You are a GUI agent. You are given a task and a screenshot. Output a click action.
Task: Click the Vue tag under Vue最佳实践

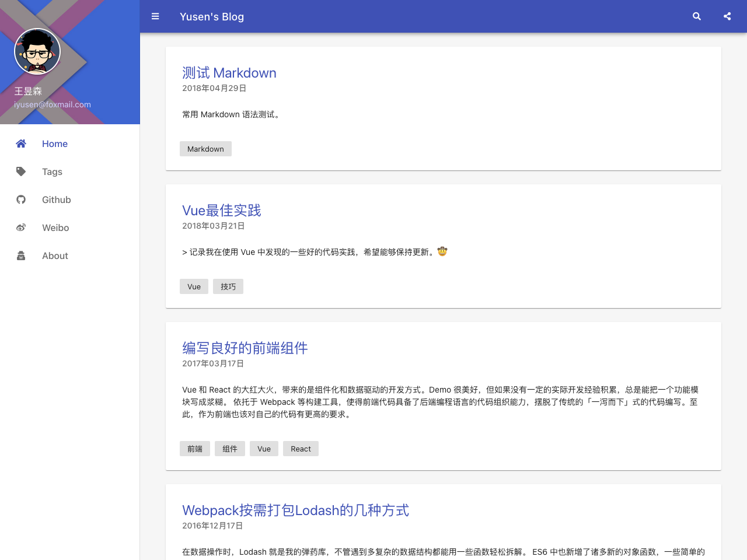(x=194, y=286)
